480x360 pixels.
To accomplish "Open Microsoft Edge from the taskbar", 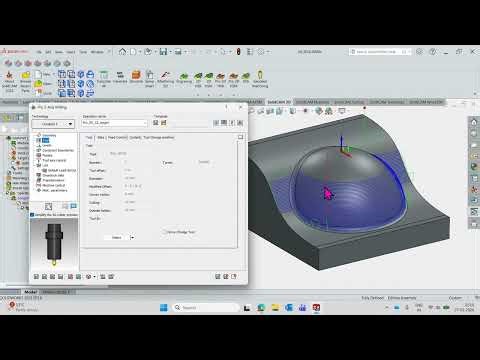I will click(261, 307).
